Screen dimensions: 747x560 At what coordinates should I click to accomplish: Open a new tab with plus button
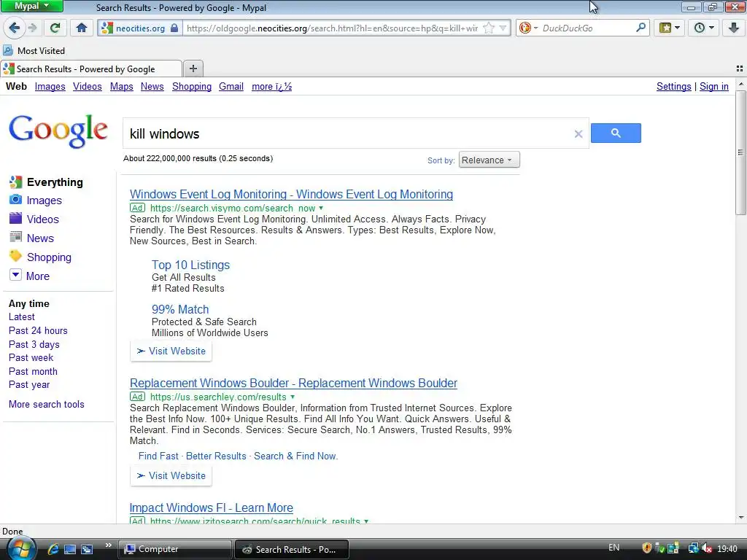(193, 69)
